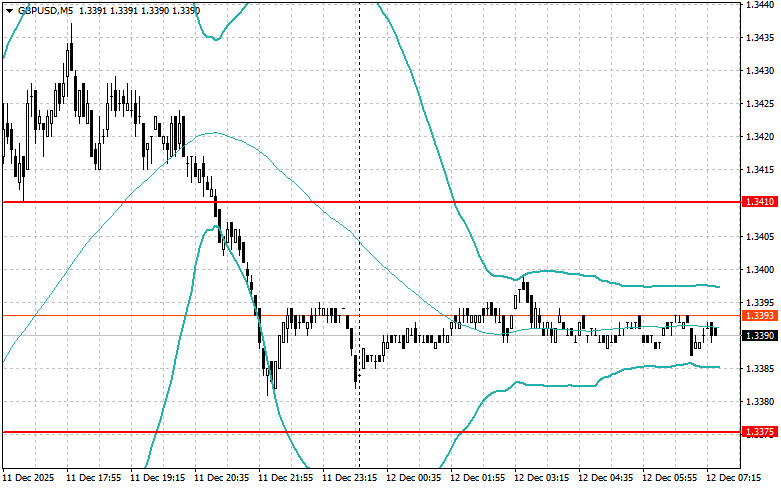Click the 11 Dec 19:15 time axis label

coord(157,478)
